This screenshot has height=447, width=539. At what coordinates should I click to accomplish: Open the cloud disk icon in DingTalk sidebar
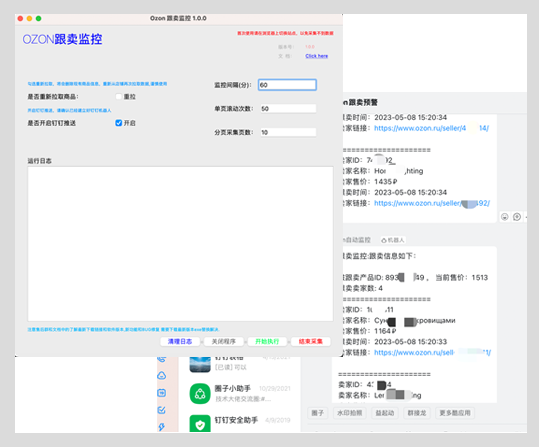[162, 375]
